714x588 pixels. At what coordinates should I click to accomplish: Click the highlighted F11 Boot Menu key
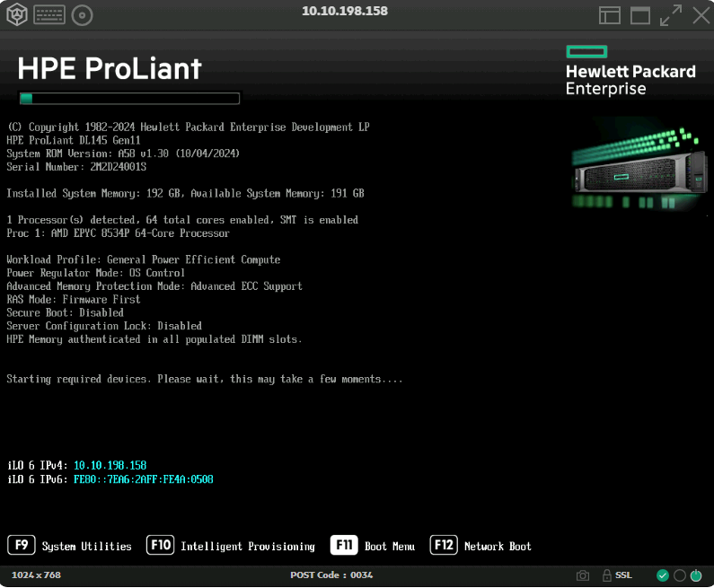[344, 545]
